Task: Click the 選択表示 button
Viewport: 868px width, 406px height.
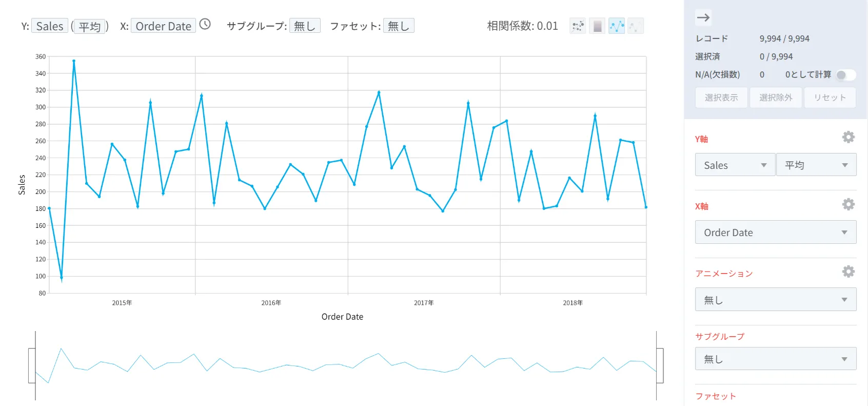Action: coord(721,98)
